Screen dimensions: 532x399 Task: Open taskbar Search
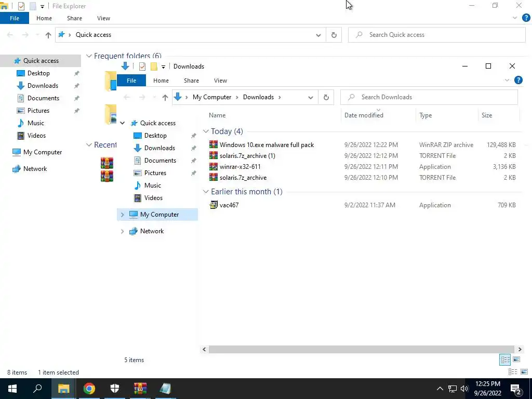point(37,389)
